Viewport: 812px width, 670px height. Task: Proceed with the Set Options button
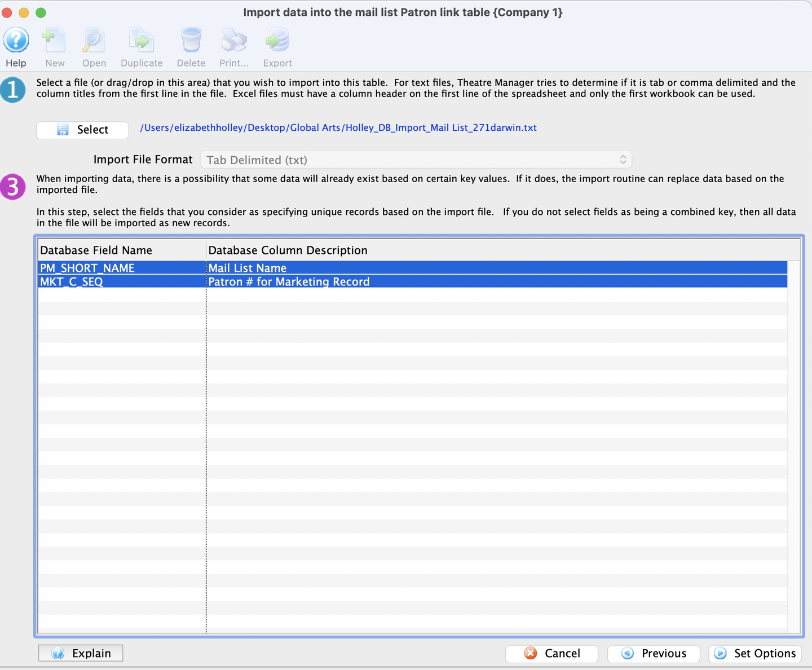point(755,654)
